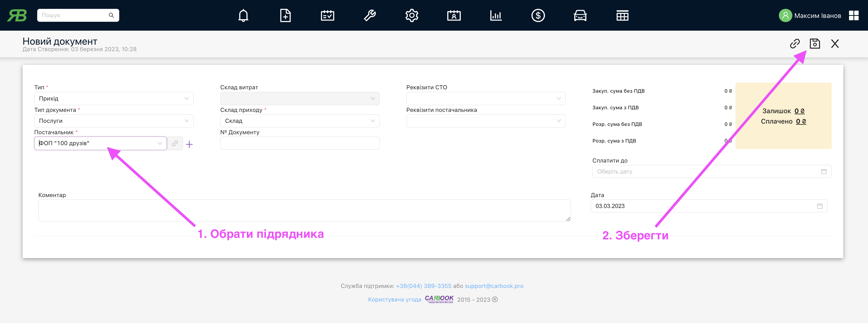The image size is (868, 323).
Task: Open the analytics bar chart icon
Action: click(495, 15)
